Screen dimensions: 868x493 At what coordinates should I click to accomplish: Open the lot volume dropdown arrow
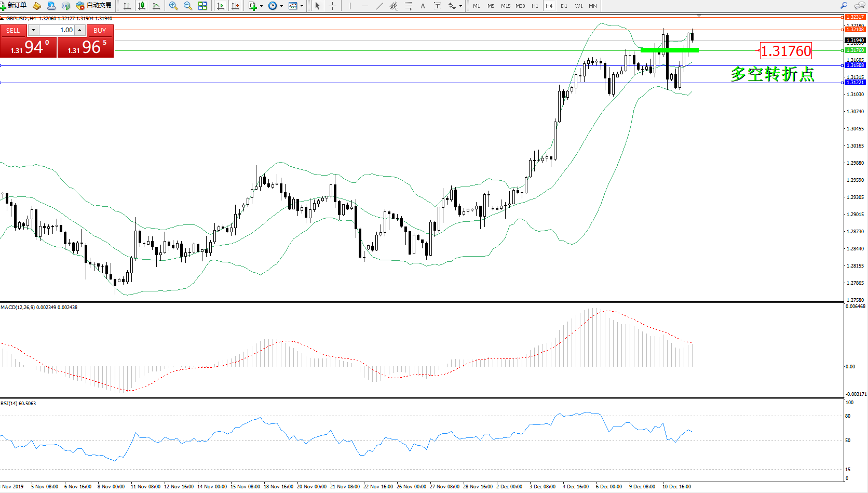click(33, 30)
